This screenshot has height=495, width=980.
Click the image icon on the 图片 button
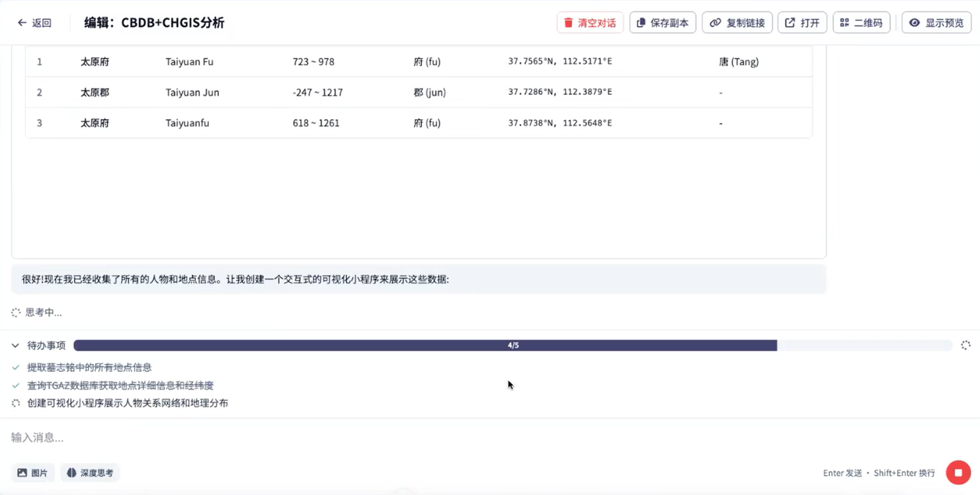(21, 472)
